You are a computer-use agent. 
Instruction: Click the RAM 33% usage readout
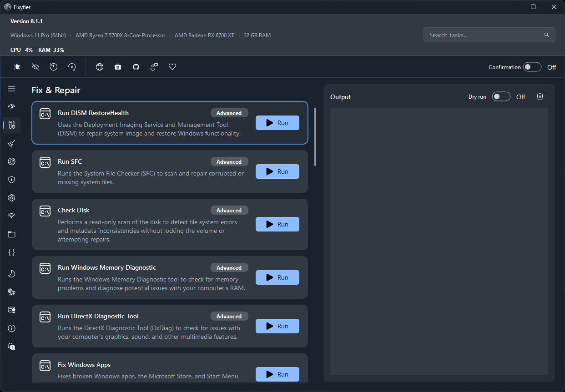tap(51, 50)
